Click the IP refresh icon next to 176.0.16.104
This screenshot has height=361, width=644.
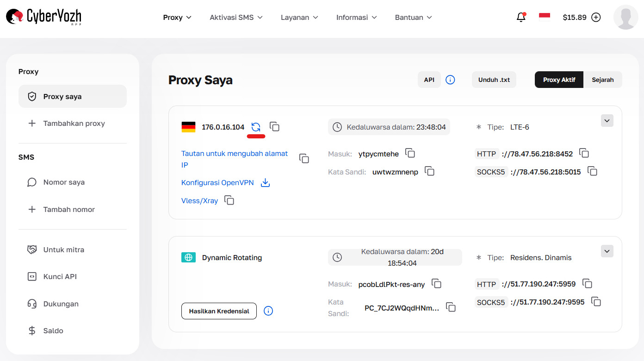pos(256,127)
